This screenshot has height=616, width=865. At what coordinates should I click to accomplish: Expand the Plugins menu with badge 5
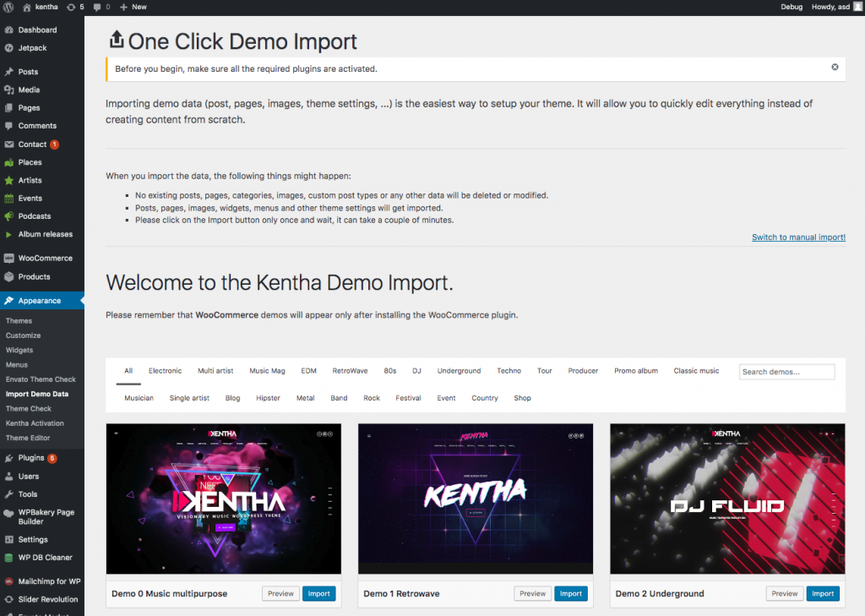pos(28,458)
